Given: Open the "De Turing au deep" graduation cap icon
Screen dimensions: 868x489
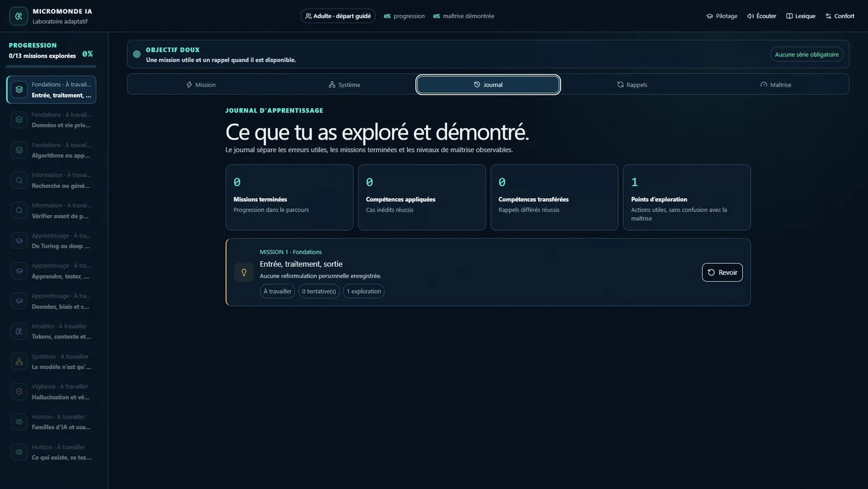Looking at the screenshot, I should click(x=19, y=241).
